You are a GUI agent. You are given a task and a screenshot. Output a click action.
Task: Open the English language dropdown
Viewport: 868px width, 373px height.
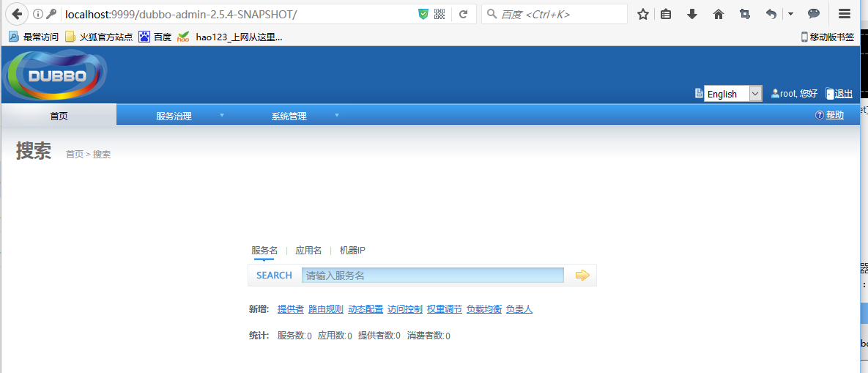click(x=732, y=94)
